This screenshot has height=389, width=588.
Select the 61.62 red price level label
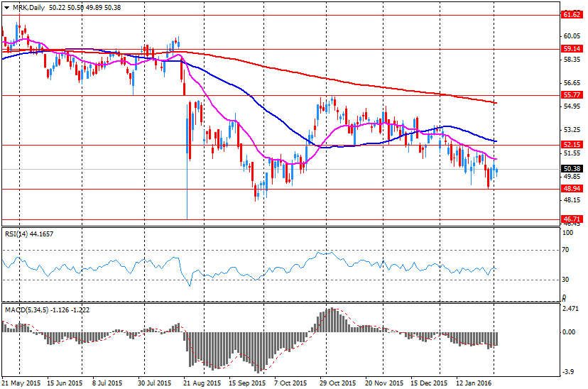[x=572, y=15]
